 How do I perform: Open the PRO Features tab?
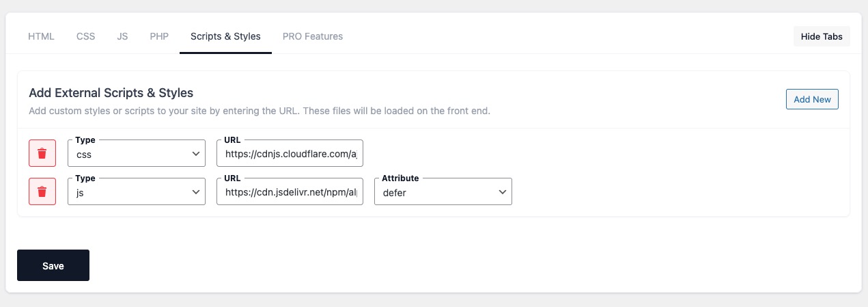click(x=313, y=36)
